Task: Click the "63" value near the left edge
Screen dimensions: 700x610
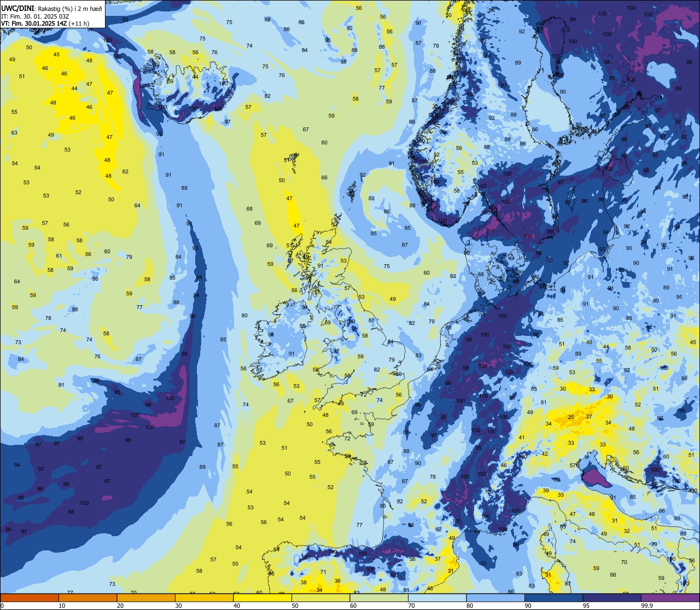Action: click(14, 133)
